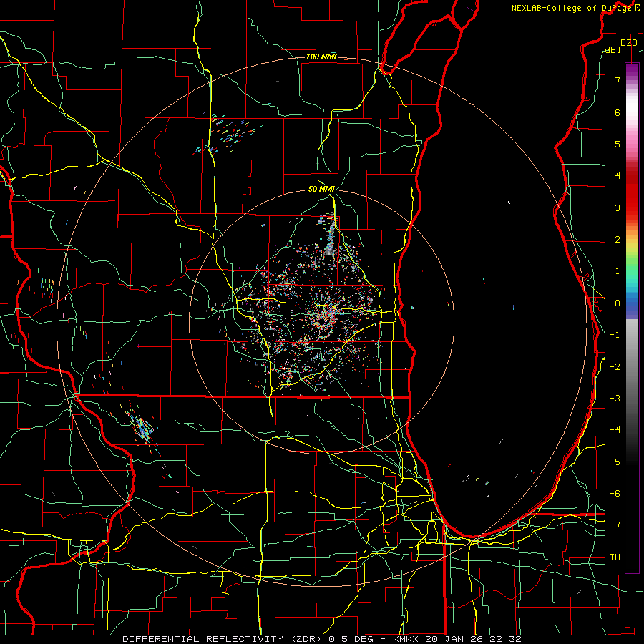644x644 pixels.
Task: Click the 4 tick on the color scale
Action: tap(618, 176)
